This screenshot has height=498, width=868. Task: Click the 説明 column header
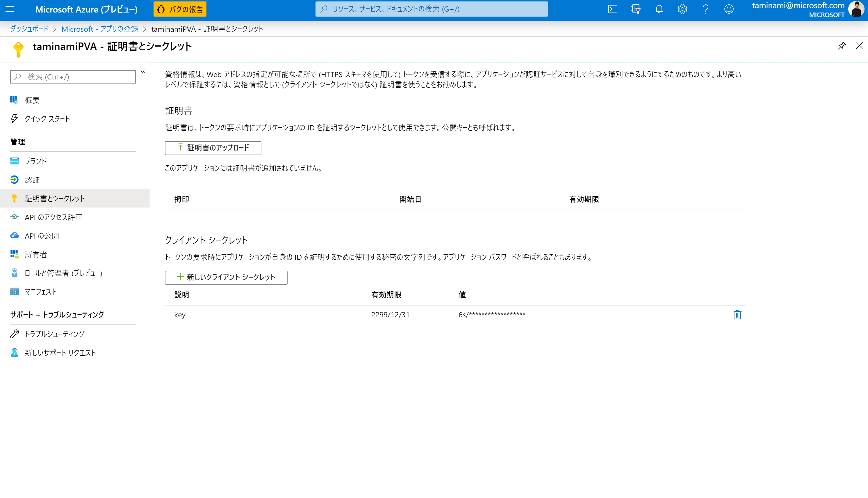point(182,295)
